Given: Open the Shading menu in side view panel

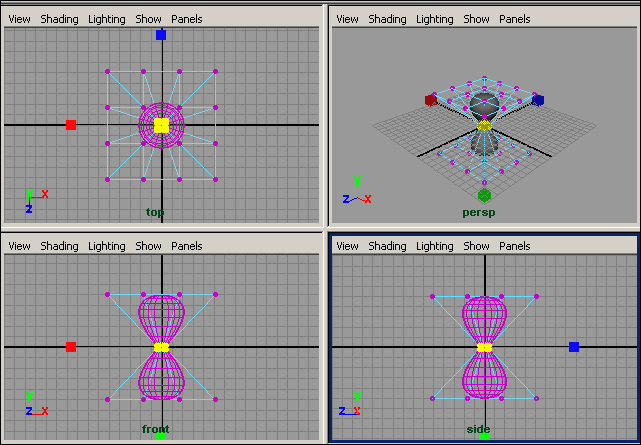Looking at the screenshot, I should [x=386, y=246].
